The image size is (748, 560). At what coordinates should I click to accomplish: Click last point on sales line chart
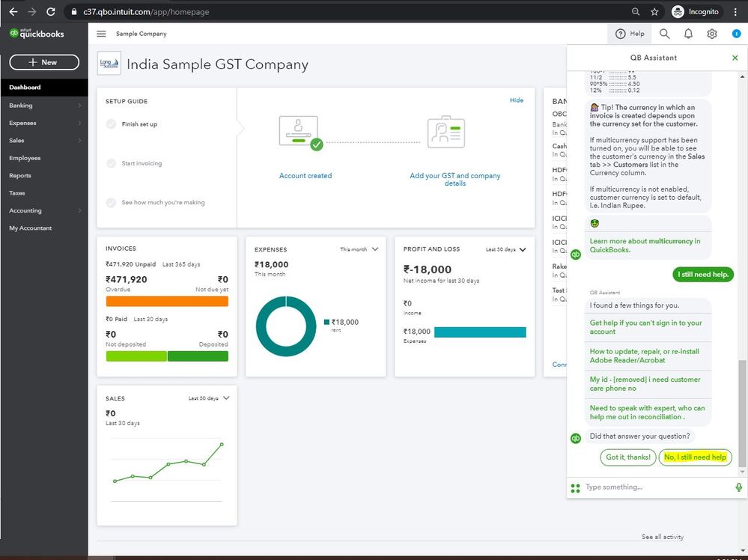pos(222,444)
